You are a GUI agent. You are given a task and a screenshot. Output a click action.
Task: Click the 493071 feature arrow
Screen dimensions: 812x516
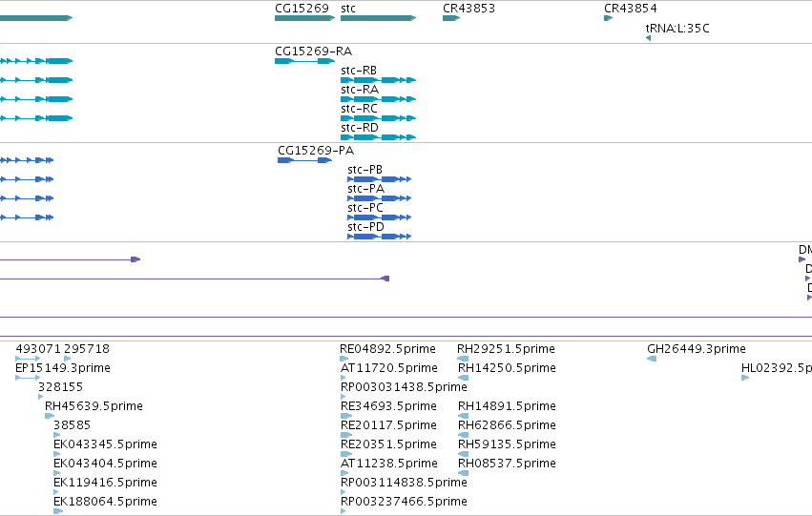coord(28,359)
